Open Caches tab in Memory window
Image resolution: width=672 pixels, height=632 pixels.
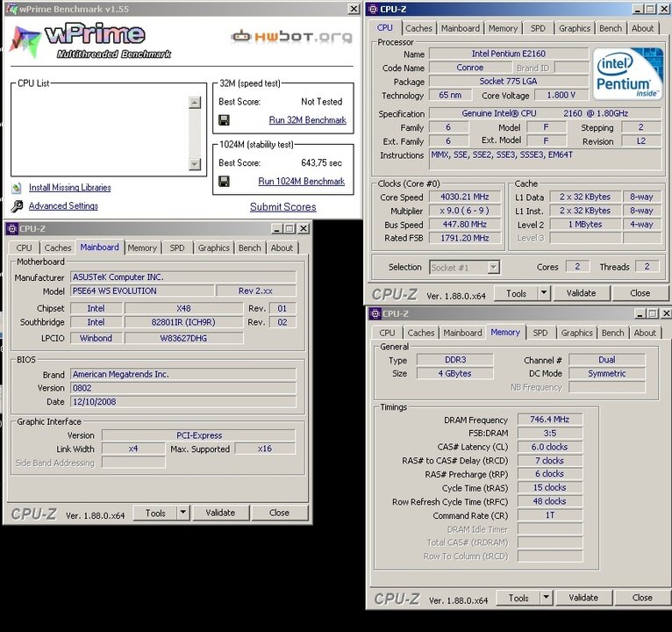421,333
